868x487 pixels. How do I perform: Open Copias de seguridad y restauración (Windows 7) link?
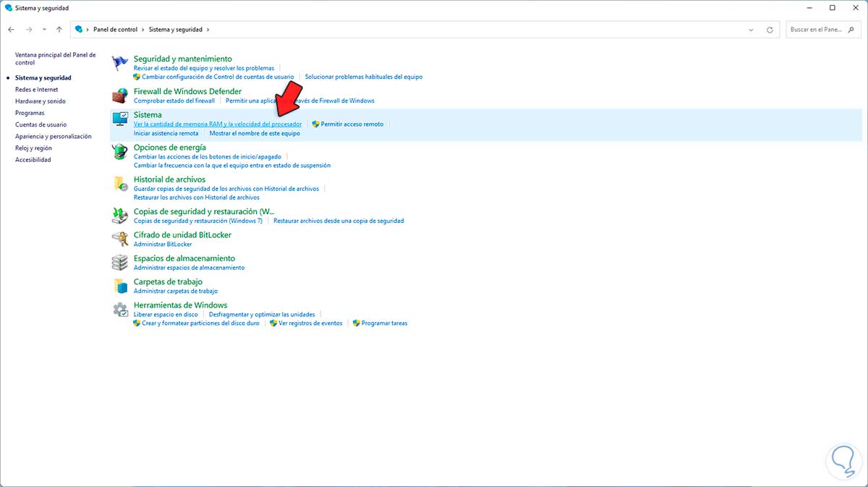coord(198,221)
